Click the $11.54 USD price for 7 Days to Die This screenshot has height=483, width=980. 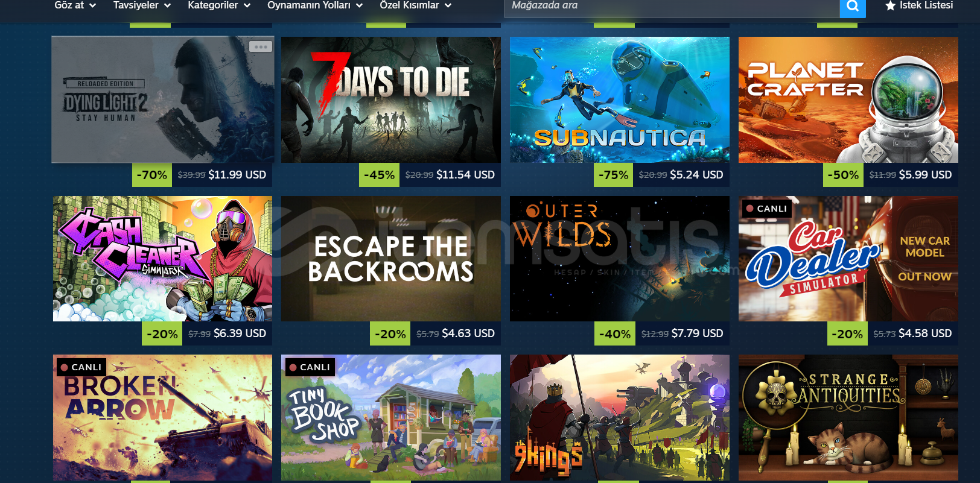tap(465, 175)
